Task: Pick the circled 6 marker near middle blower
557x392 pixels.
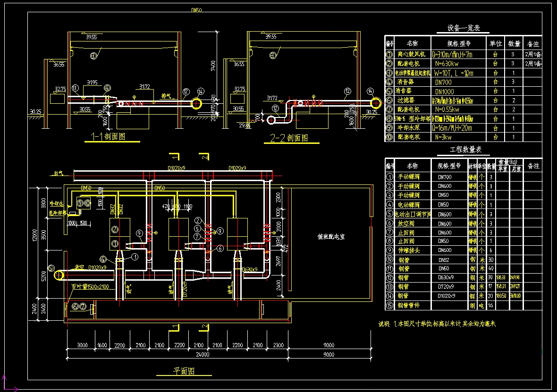Action: click(220, 248)
